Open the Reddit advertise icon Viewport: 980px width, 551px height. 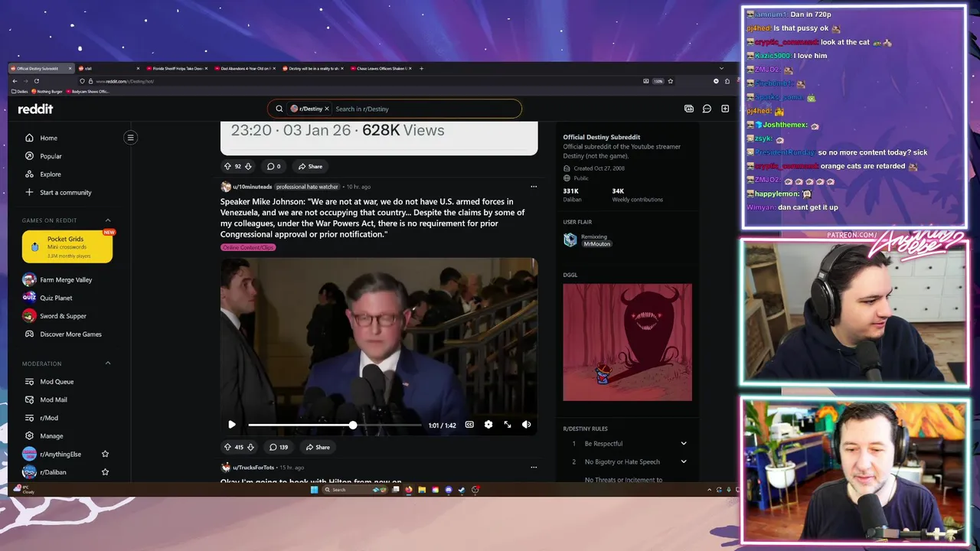coord(689,109)
